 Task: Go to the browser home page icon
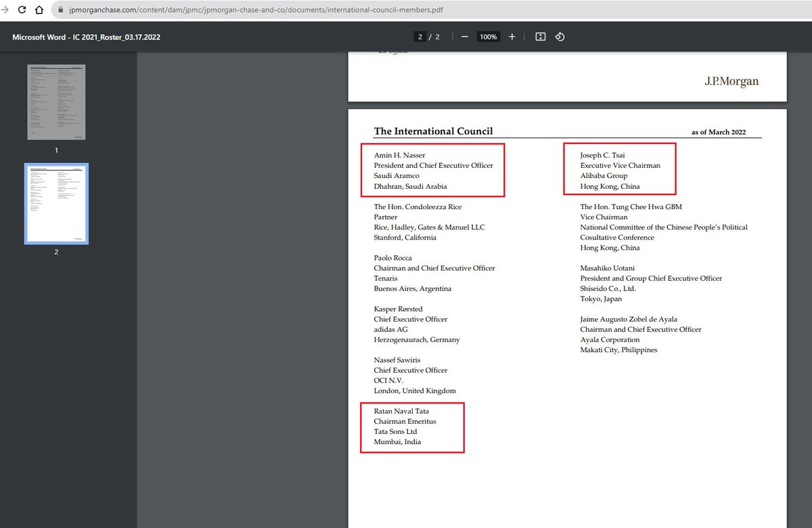tap(39, 10)
